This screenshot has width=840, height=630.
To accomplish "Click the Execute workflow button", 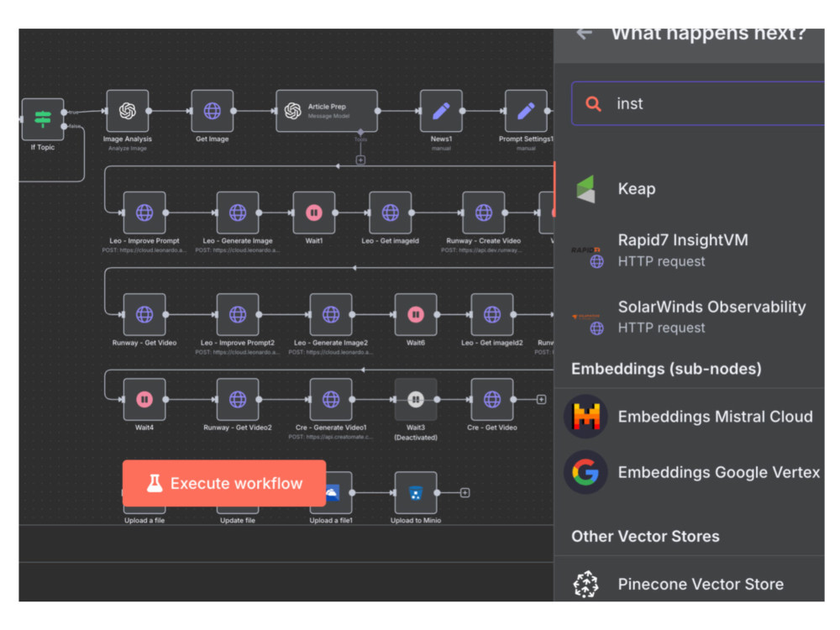I will (224, 483).
